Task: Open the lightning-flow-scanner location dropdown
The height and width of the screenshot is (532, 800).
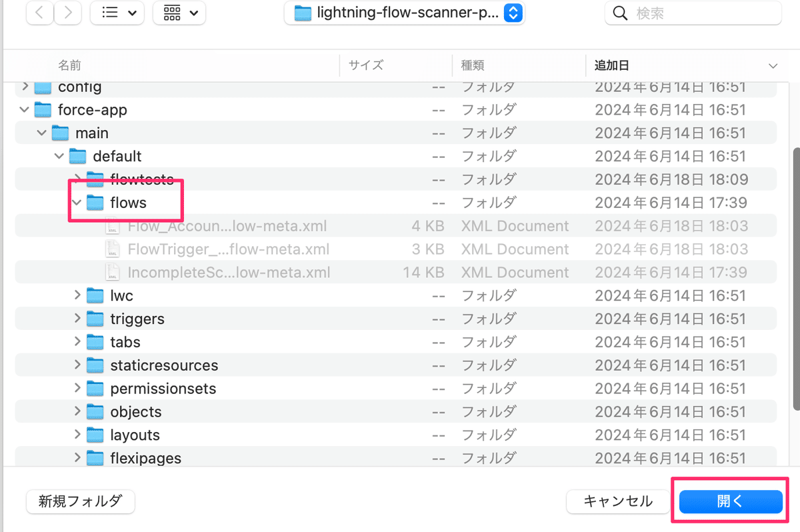Action: coord(513,13)
